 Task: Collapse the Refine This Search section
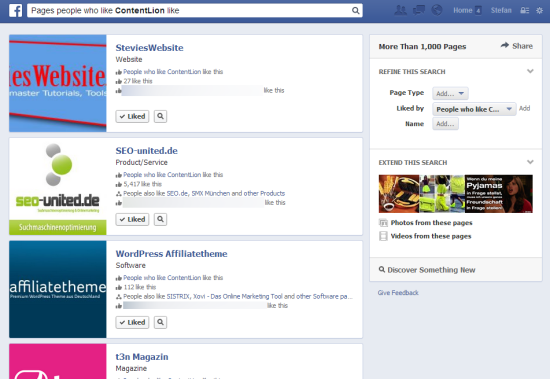[530, 71]
